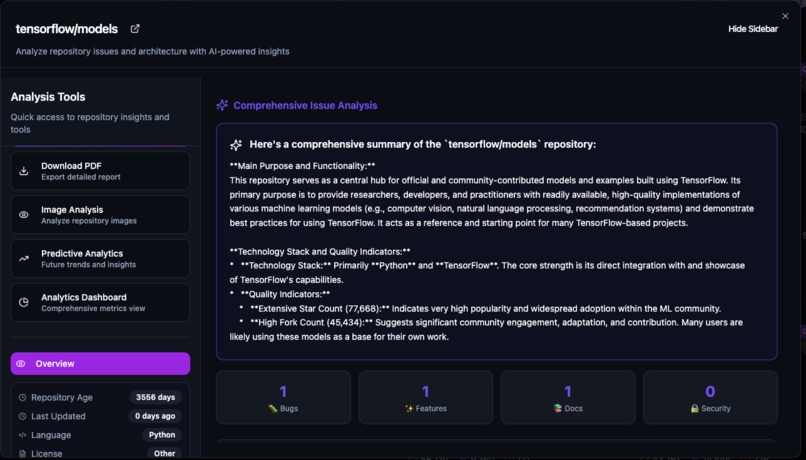Image resolution: width=806 pixels, height=460 pixels.
Task: Open Analytics Dashboard metrics view
Action: (x=100, y=302)
